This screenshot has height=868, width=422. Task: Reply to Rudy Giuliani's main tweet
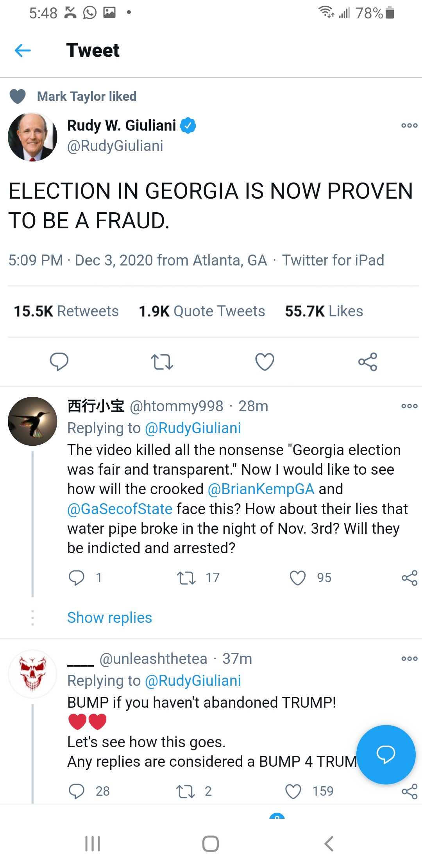point(59,361)
